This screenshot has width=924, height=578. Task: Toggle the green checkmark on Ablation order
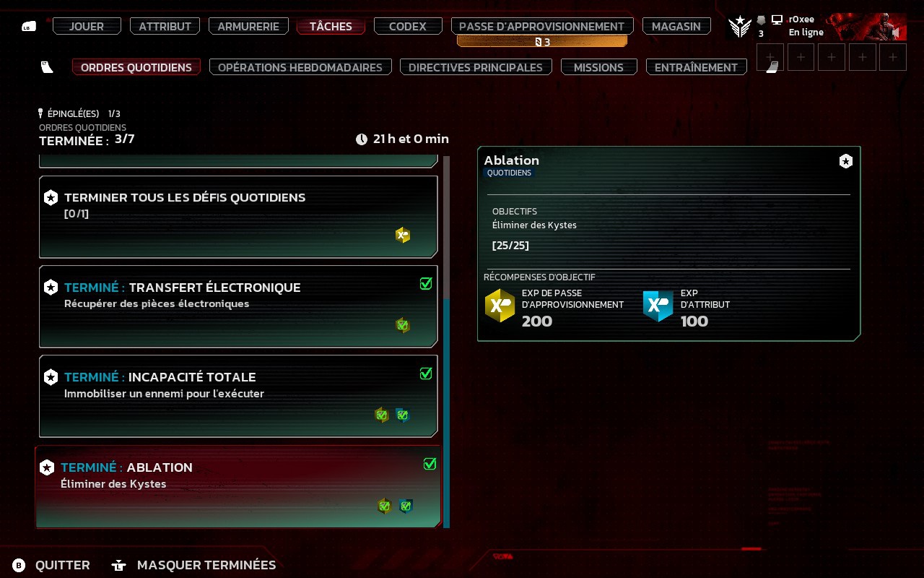430,464
